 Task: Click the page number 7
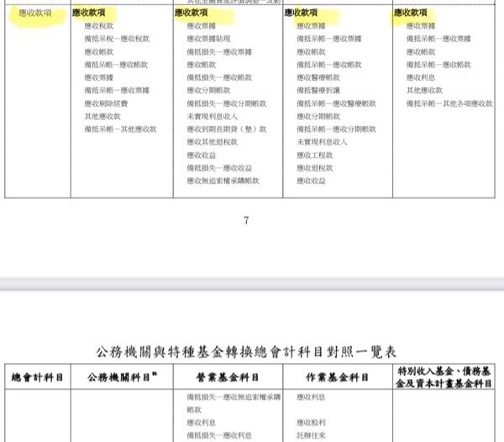tap(246, 221)
